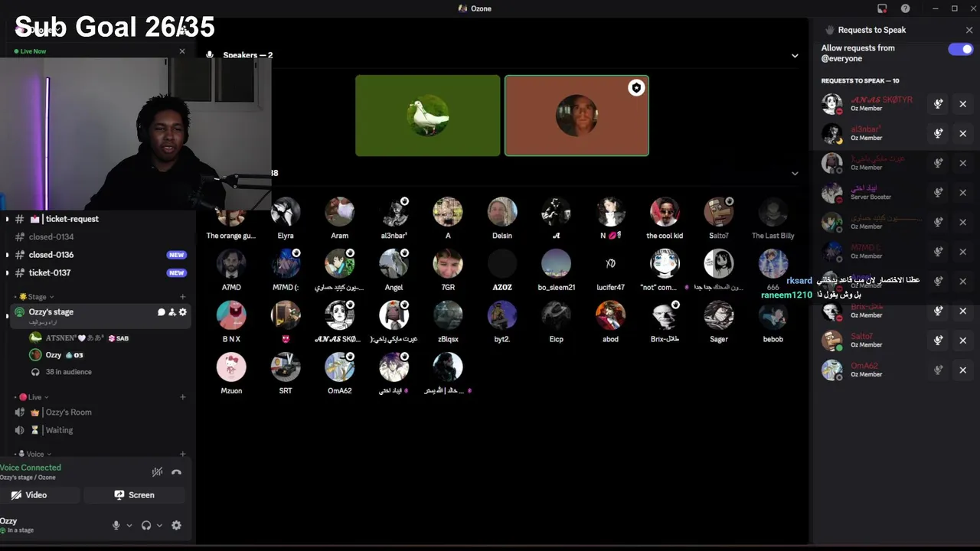Toggle Allow requests from @everyone switch

point(960,49)
